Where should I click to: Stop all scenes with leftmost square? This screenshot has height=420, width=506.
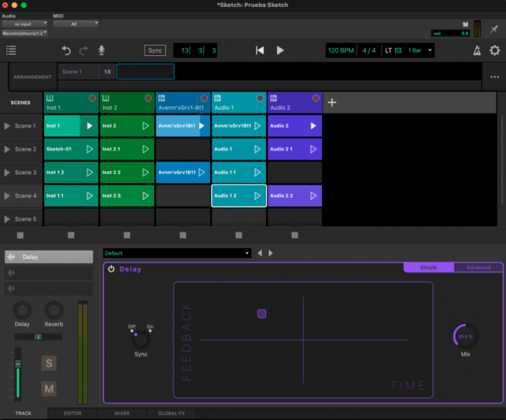click(20, 235)
